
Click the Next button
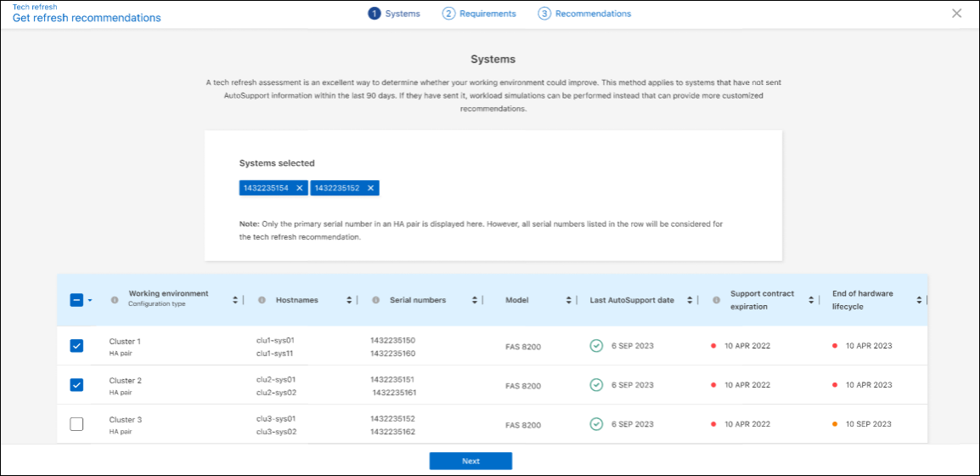coord(470,461)
